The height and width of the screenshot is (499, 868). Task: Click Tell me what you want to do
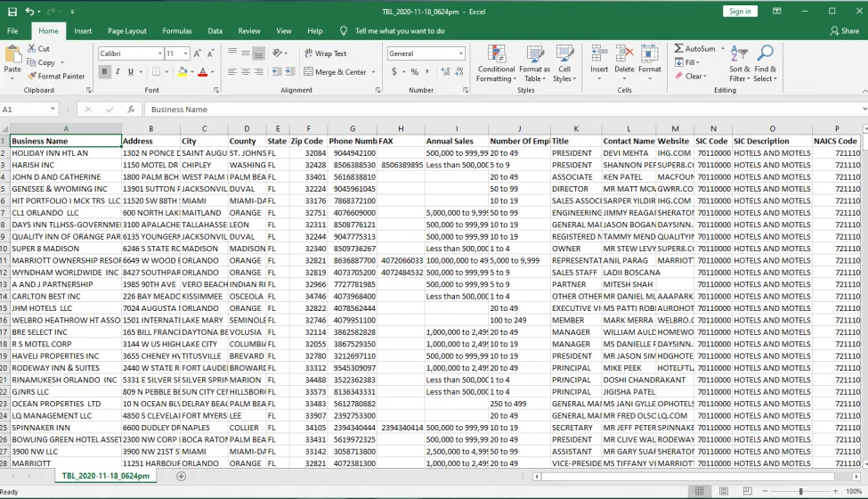[400, 31]
